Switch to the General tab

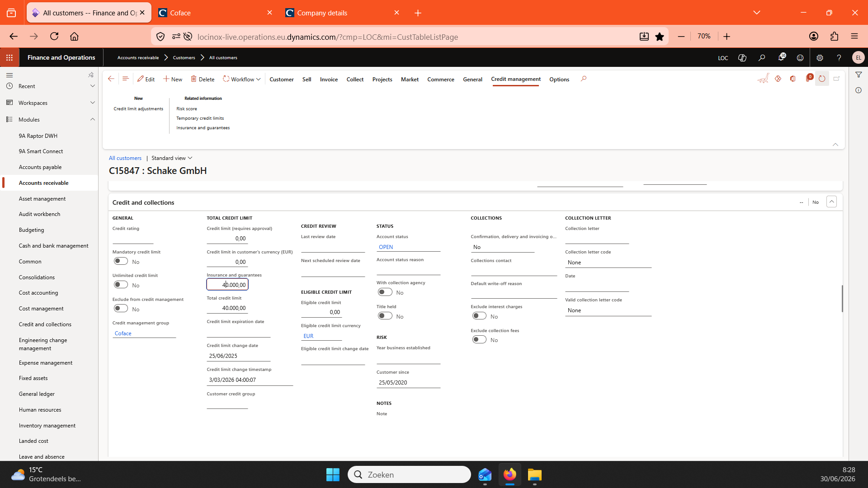[x=472, y=79]
